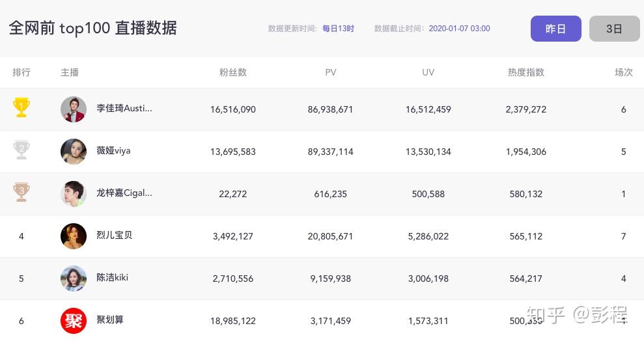The width and height of the screenshot is (644, 341).
Task: Click 龙梓嘉Cigal's avatar picture
Action: (x=74, y=194)
